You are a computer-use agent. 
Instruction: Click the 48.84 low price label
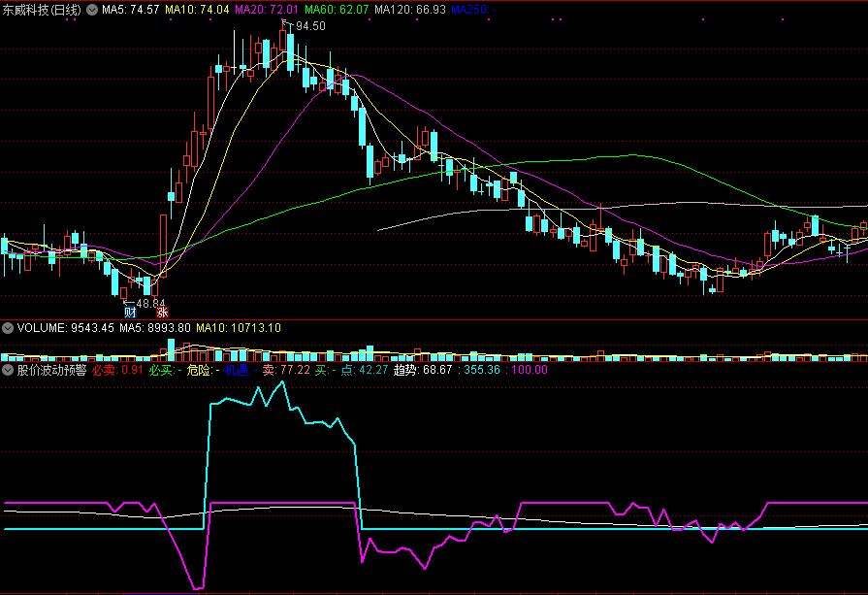coord(150,303)
